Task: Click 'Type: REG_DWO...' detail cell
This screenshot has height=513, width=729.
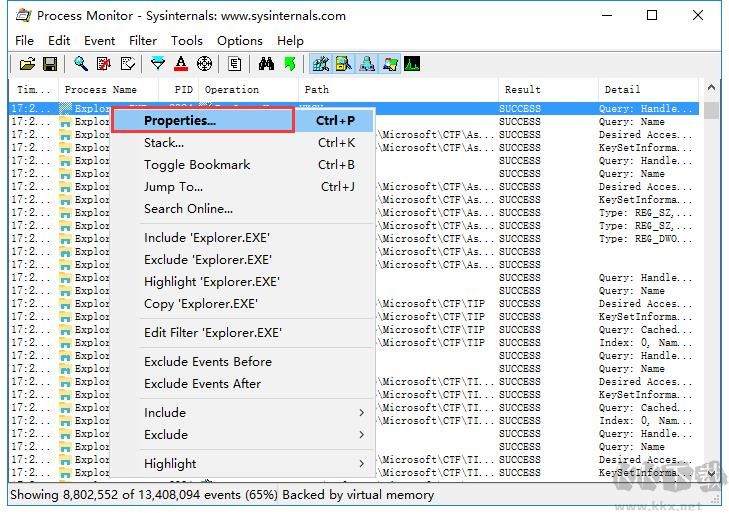Action: pos(644,239)
